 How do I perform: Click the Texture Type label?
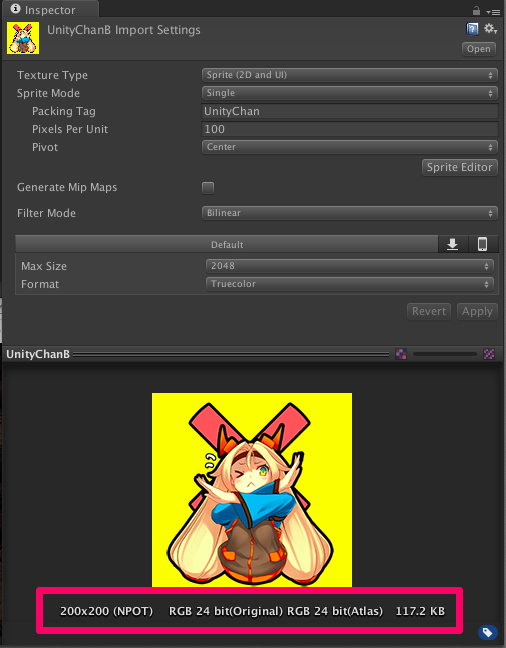53,75
